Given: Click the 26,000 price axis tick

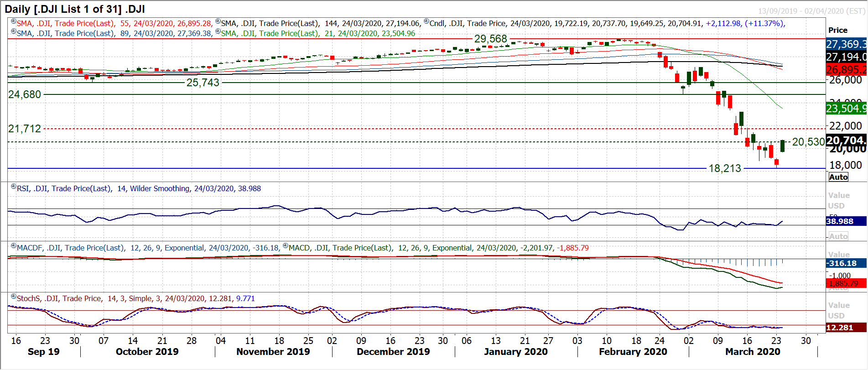Looking at the screenshot, I should click(846, 80).
